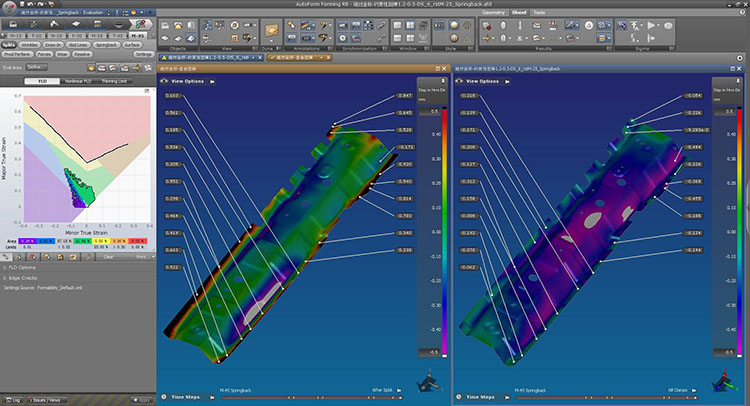Open the Log panel
Image resolution: width=750 pixels, height=406 pixels.
(15, 398)
